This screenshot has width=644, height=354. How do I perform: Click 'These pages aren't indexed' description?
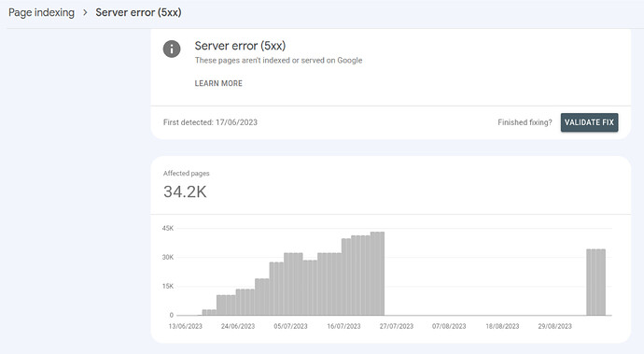pyautogui.click(x=278, y=61)
